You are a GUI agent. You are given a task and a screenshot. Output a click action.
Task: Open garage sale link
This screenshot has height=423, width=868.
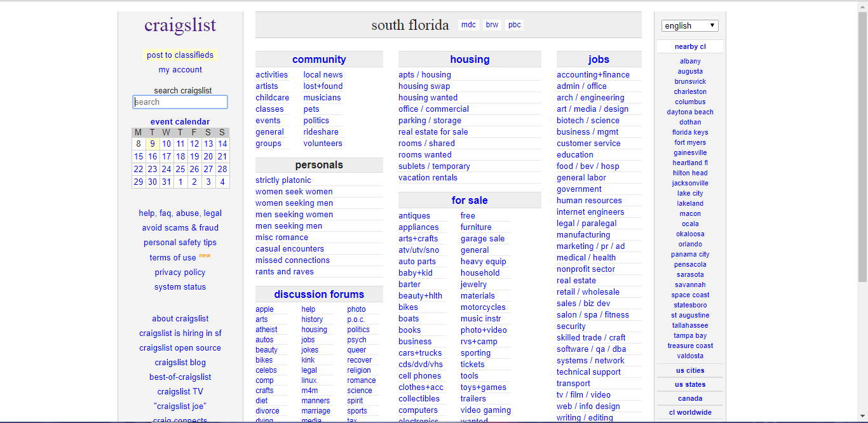(x=482, y=239)
